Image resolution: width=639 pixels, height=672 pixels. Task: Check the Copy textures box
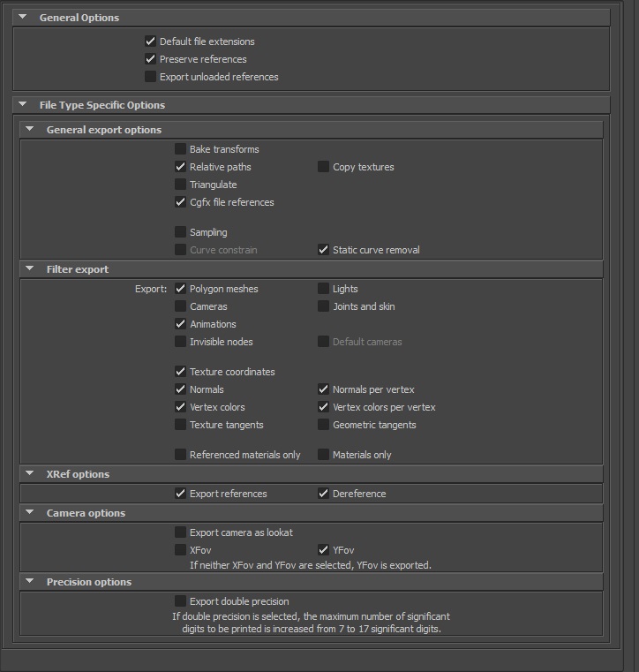pos(324,167)
